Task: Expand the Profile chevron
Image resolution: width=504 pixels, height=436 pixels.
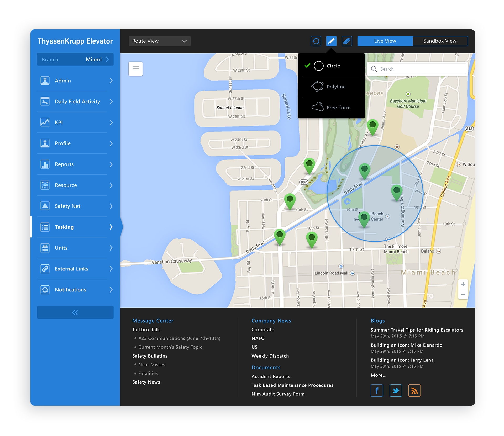Action: [111, 143]
